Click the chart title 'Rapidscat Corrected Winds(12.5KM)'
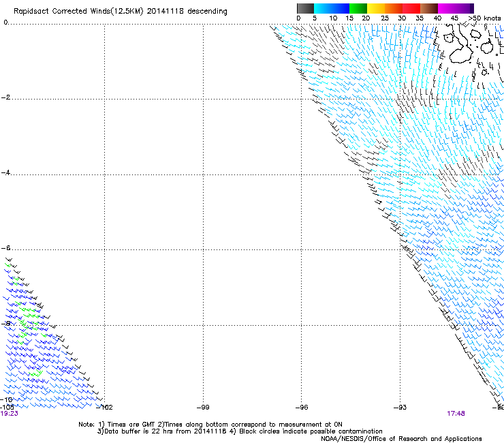 tap(78, 12)
